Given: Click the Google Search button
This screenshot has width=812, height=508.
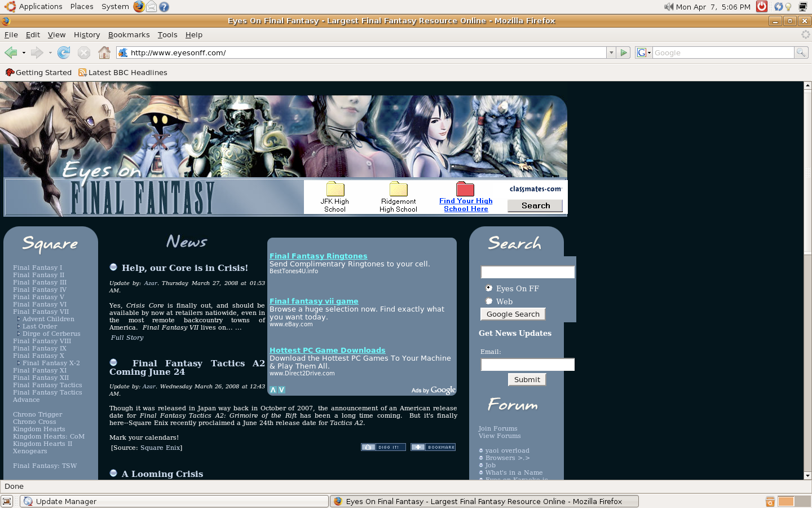Looking at the screenshot, I should tap(513, 314).
